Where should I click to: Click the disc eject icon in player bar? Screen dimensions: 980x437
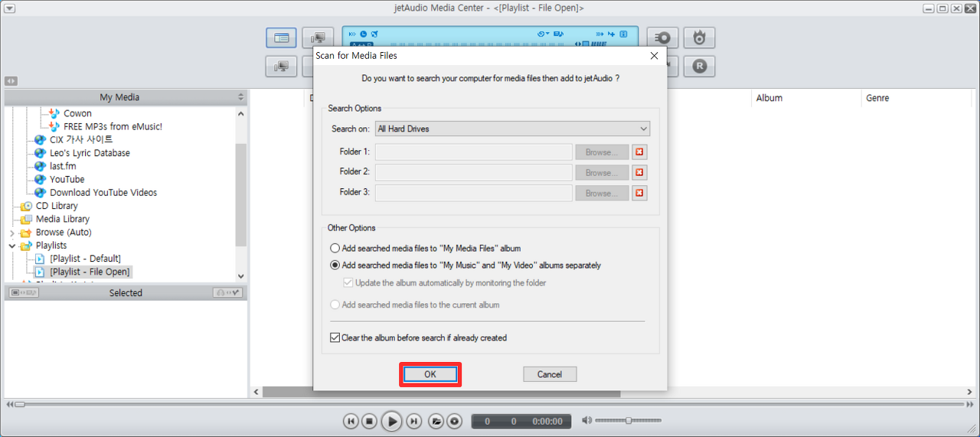(454, 421)
